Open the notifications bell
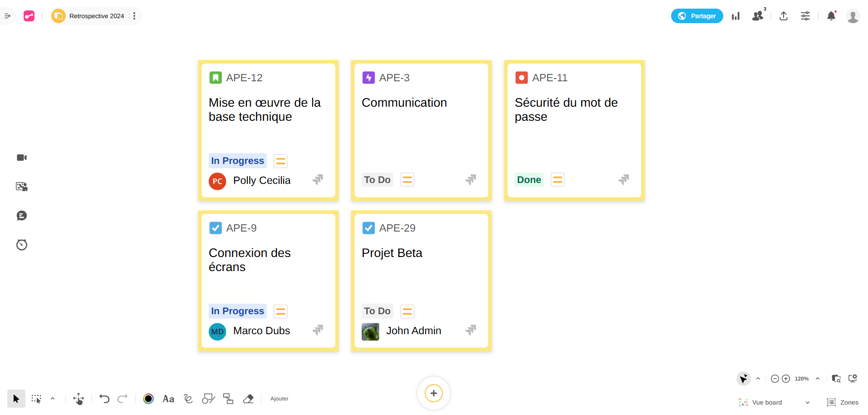 coord(831,16)
